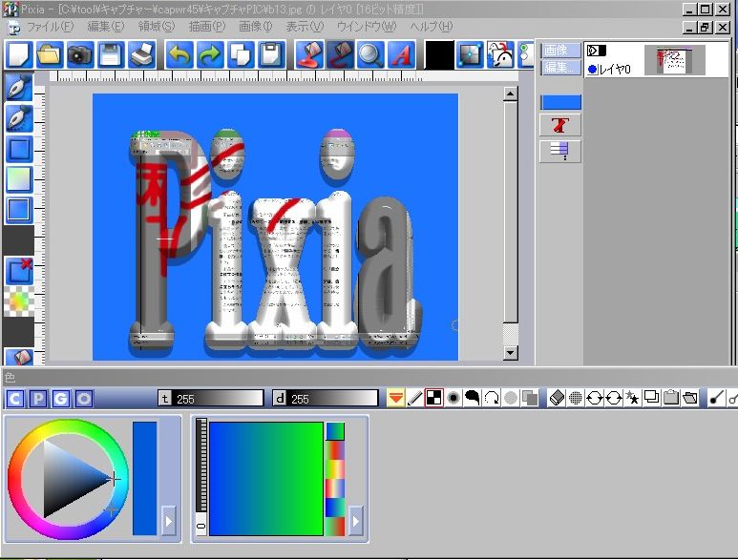Expand the palette panel arrow
This screenshot has width=738, height=560.
pyautogui.click(x=356, y=521)
